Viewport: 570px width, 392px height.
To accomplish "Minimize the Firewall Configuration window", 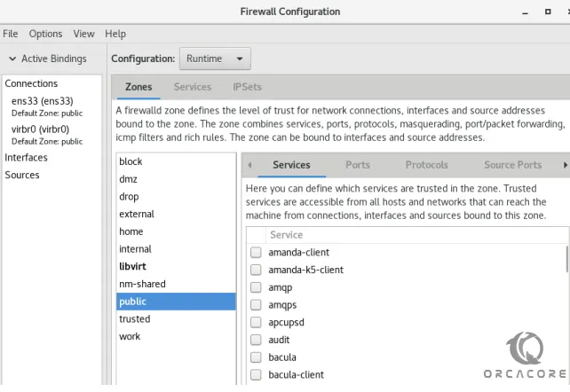I will (x=525, y=12).
